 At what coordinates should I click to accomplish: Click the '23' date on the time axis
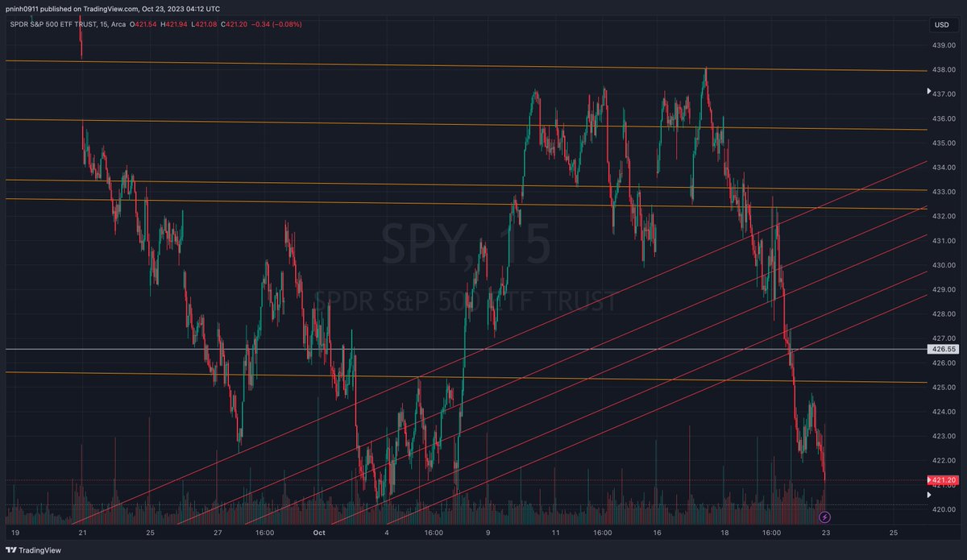pos(825,533)
